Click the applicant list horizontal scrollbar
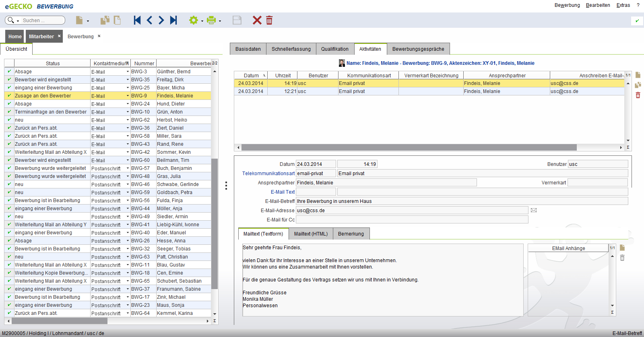Screen dimensions: 644x337 point(59,321)
